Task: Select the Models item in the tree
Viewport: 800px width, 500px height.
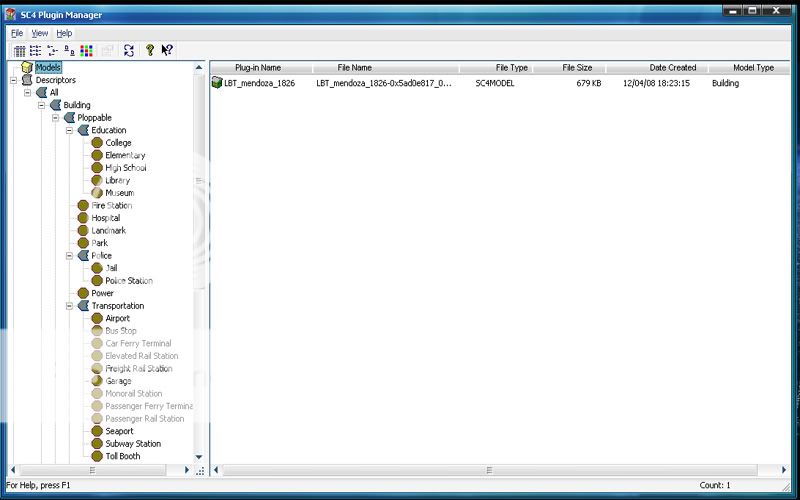Action: pyautogui.click(x=48, y=67)
